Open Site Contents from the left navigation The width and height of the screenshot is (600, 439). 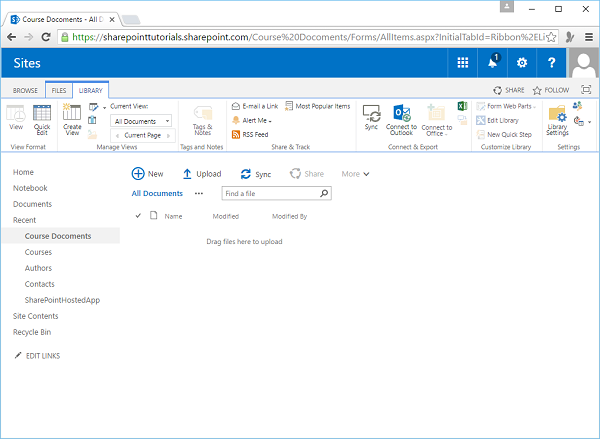click(x=36, y=316)
